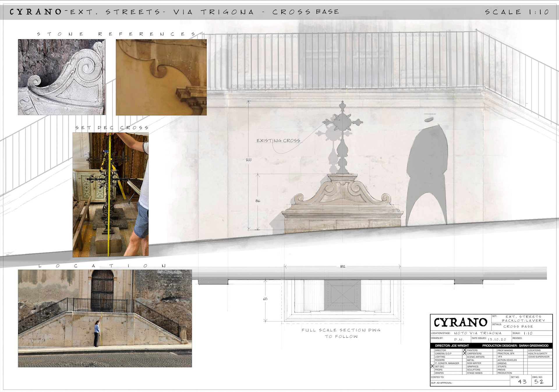This screenshot has width=559, height=392.
Task: Click the Date Issued field 13.10.20
Action: pyautogui.click(x=497, y=339)
